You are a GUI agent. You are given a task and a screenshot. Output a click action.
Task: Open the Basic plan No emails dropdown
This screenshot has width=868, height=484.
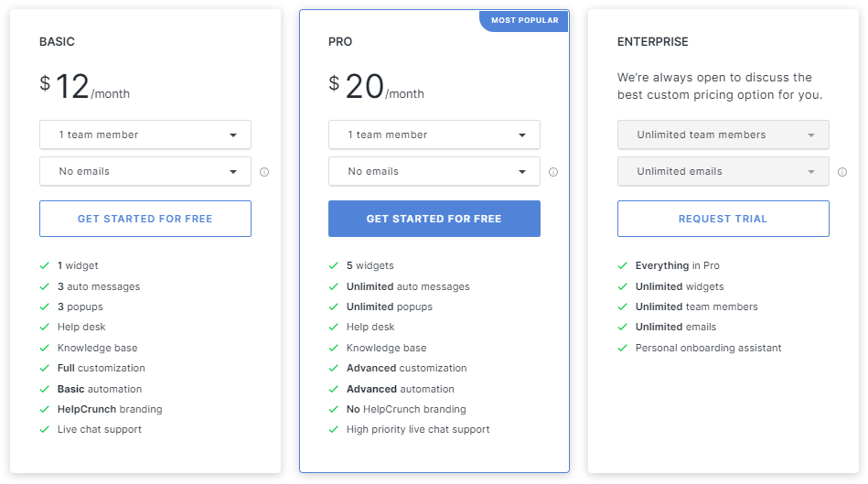pyautogui.click(x=145, y=171)
